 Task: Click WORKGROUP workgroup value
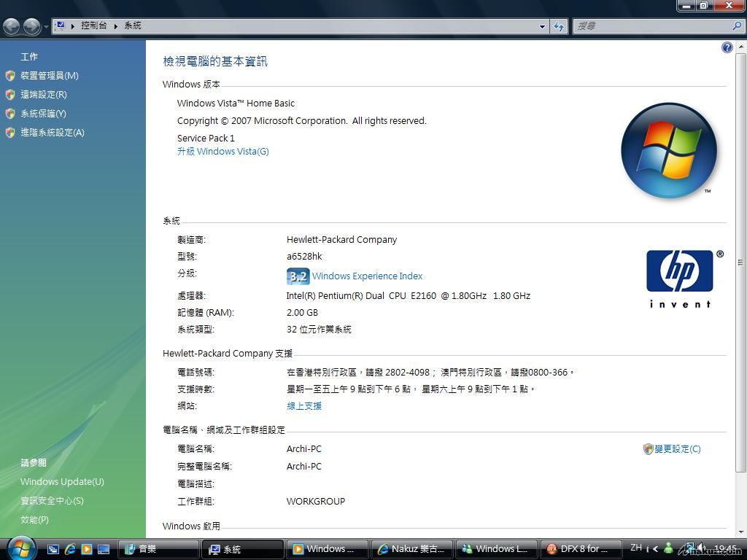pyautogui.click(x=315, y=502)
